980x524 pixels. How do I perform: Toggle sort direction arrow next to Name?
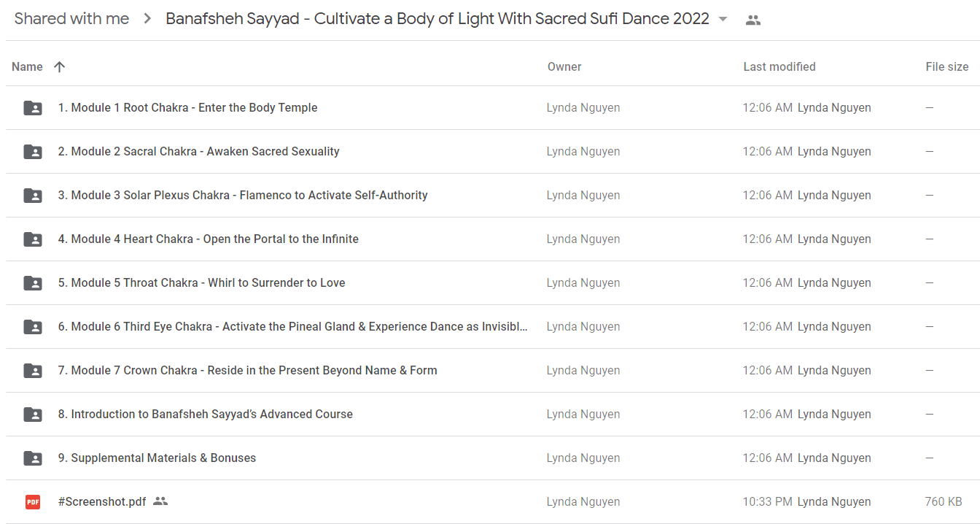(60, 67)
